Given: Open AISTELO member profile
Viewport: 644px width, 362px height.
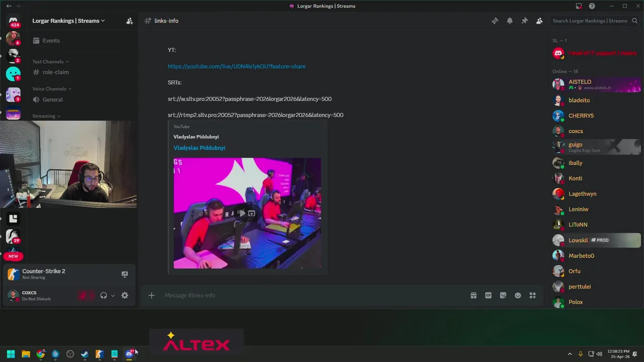Looking at the screenshot, I should [596, 84].
